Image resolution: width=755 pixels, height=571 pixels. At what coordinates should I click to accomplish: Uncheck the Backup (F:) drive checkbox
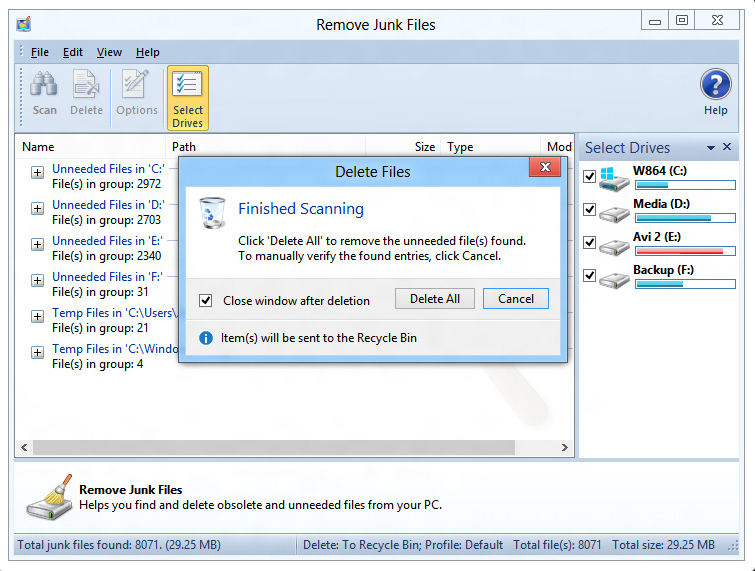click(589, 275)
